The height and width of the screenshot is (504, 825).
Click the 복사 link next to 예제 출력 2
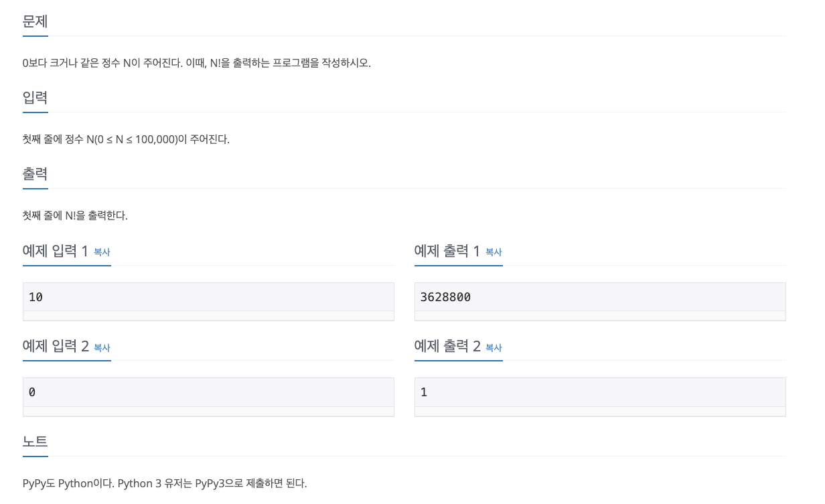[x=494, y=348]
